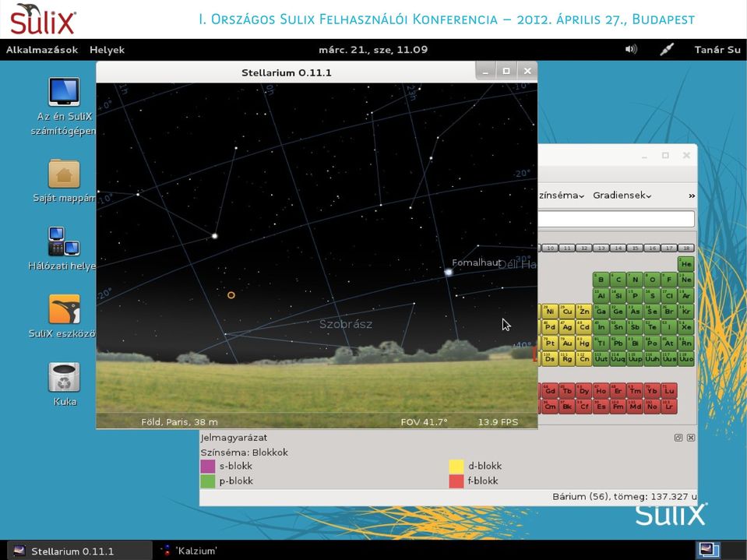Select group 18 header in Kalzium table

pos(686,248)
